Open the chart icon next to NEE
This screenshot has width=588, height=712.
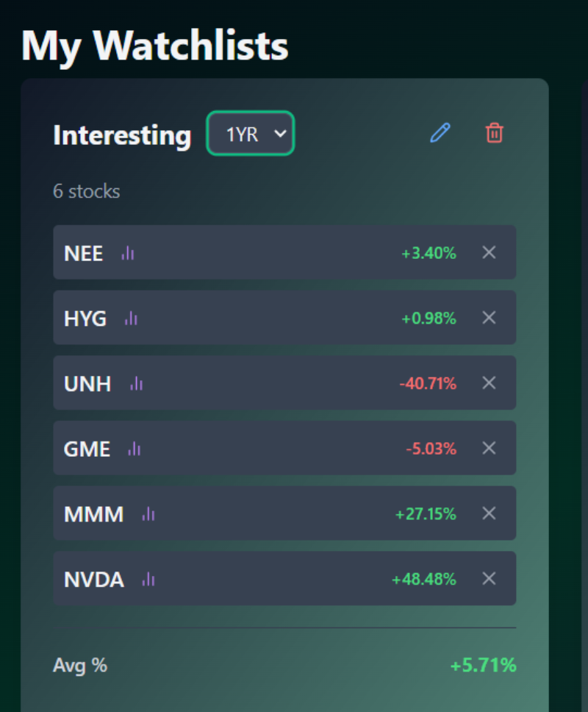click(128, 254)
